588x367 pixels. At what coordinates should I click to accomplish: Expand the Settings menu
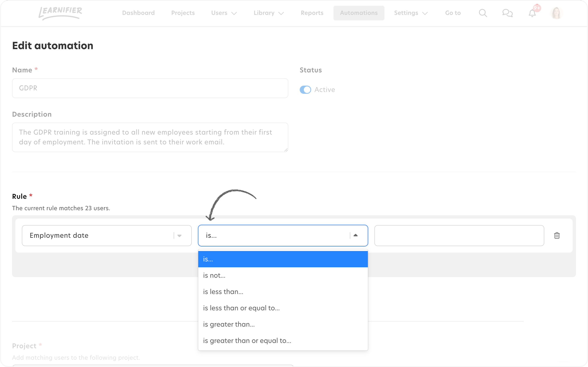coord(411,13)
